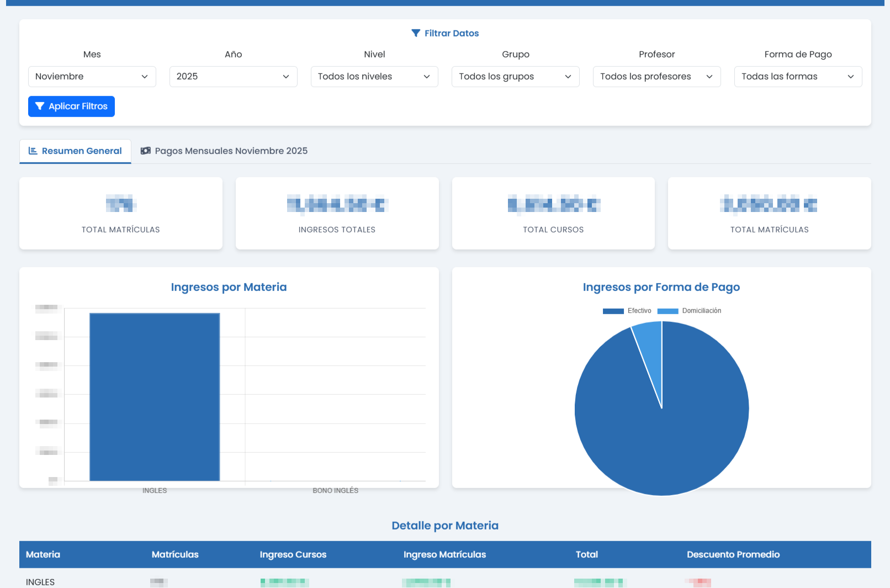Switch to Resumen General tab

tap(76, 151)
